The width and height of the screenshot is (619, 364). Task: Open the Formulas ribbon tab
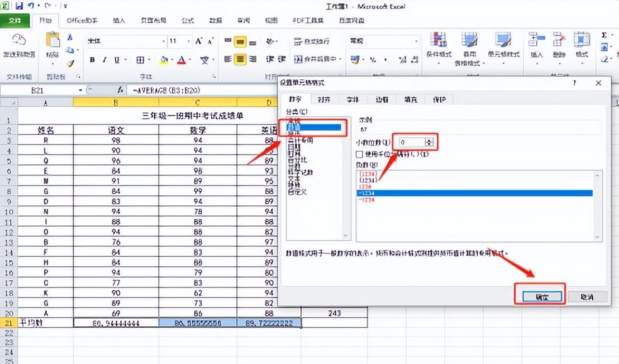tap(188, 21)
